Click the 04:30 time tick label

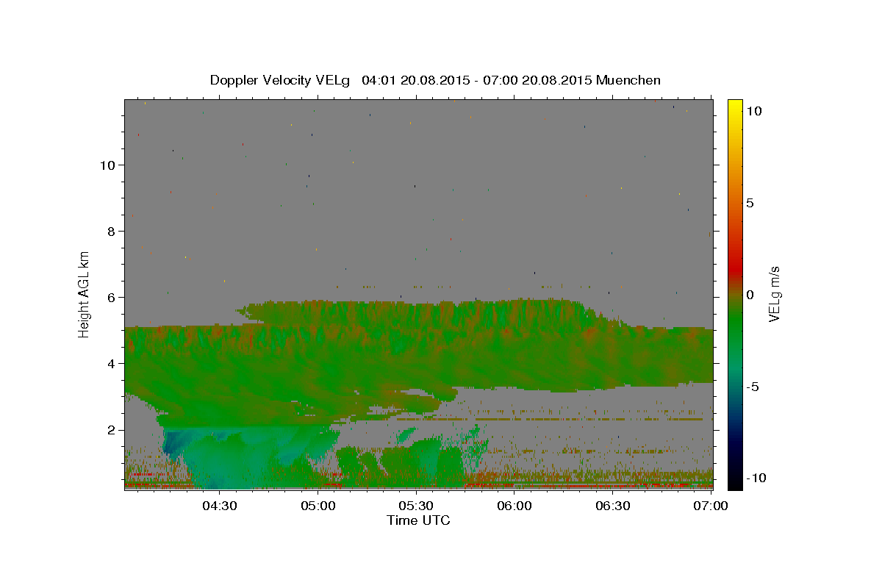220,506
